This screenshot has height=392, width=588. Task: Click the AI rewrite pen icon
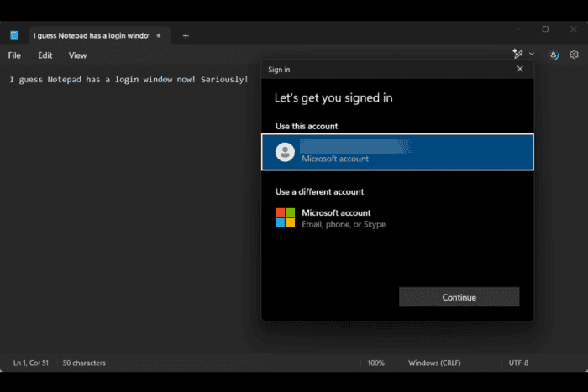(x=517, y=54)
